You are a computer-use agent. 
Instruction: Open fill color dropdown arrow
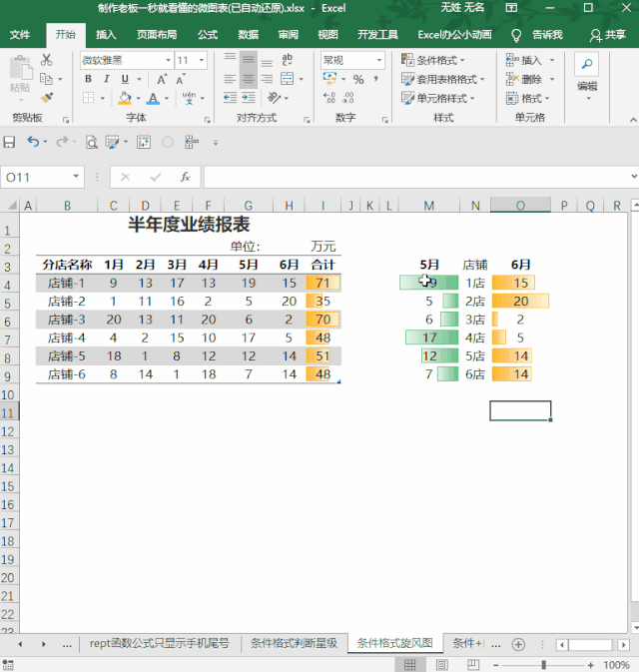pyautogui.click(x=138, y=99)
